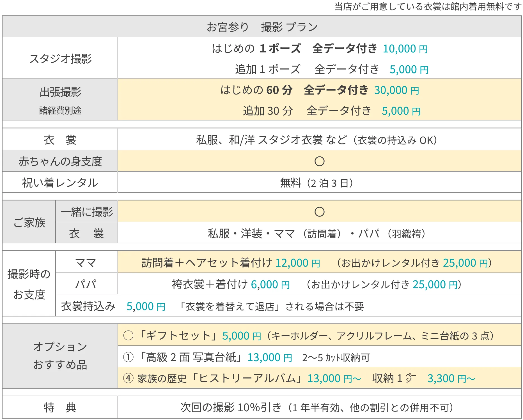Click the お宮参り 撮影プラン header
The image size is (523, 420).
(x=262, y=27)
